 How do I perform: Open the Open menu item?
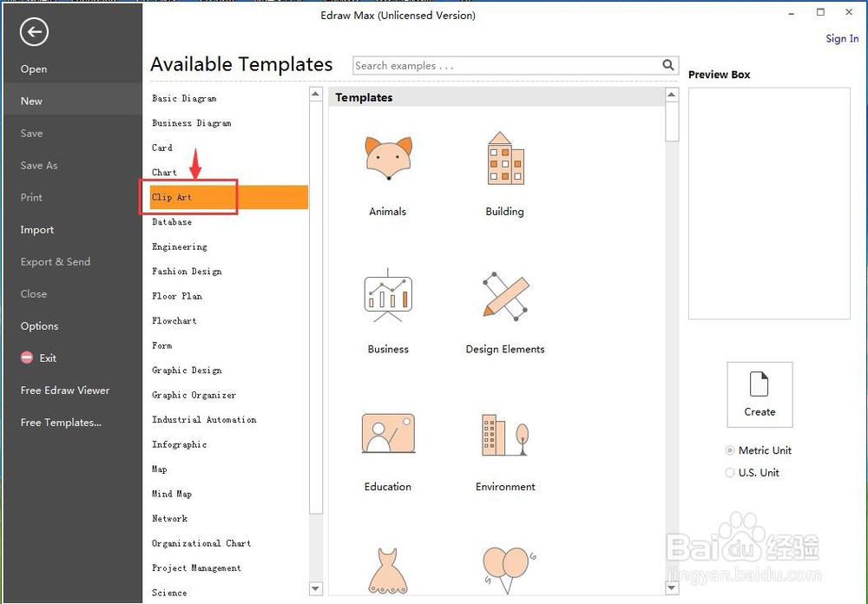[x=34, y=69]
